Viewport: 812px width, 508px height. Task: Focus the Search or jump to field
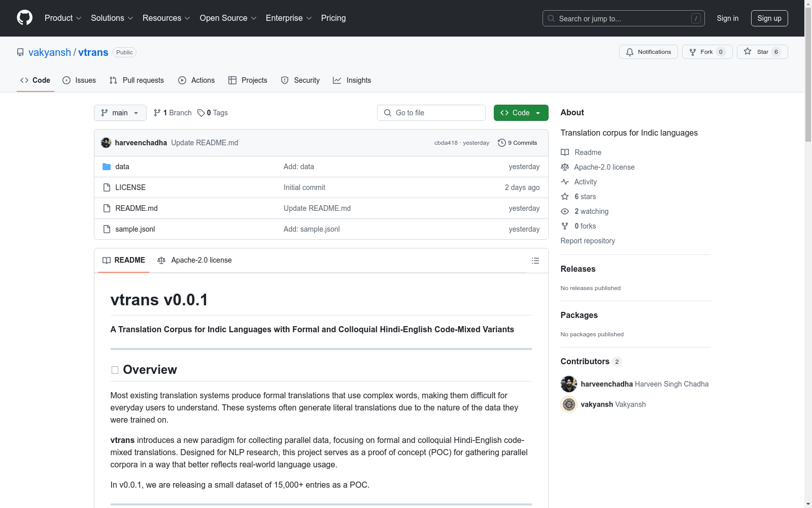click(x=624, y=18)
